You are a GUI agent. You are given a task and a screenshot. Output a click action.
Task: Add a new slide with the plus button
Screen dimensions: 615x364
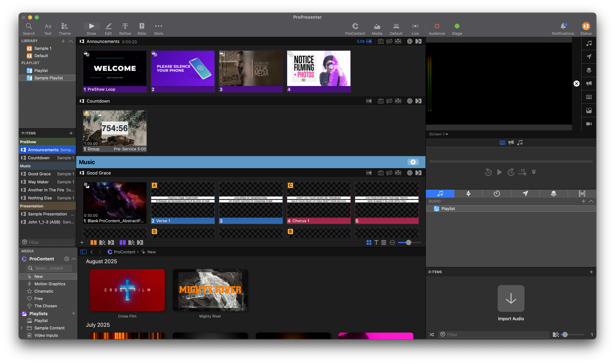tap(82, 242)
